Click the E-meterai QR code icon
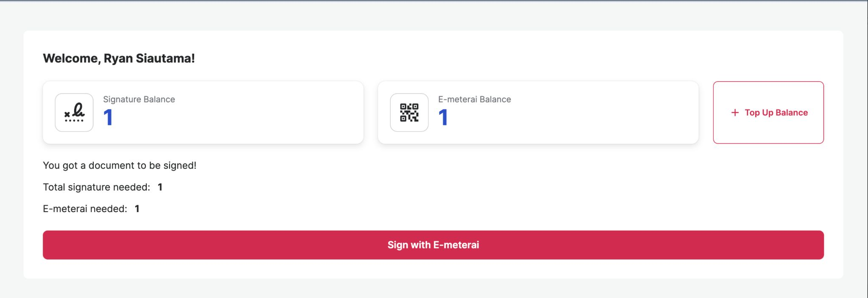Screen dimensions: 868x298 (x=409, y=113)
